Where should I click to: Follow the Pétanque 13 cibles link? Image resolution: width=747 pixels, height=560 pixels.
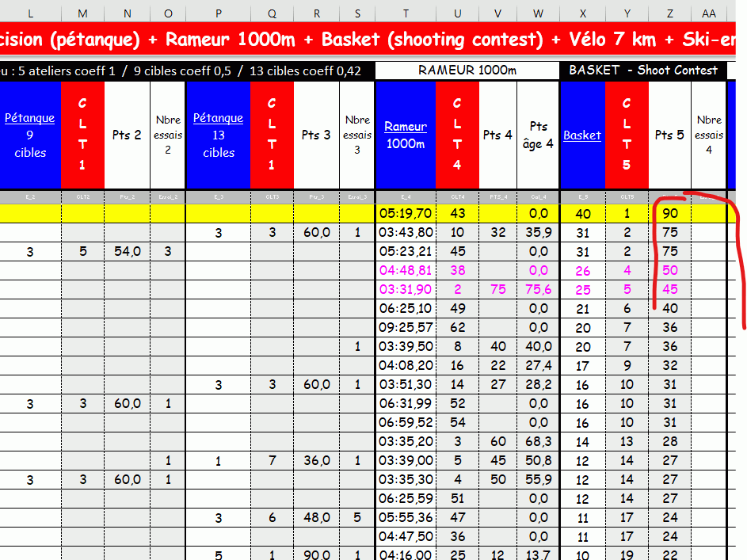tap(218, 135)
